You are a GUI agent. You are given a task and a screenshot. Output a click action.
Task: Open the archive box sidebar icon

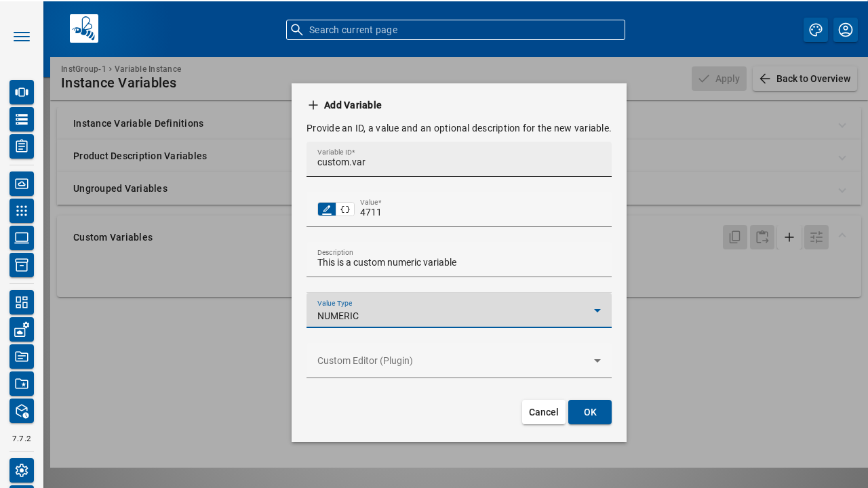tap(22, 265)
